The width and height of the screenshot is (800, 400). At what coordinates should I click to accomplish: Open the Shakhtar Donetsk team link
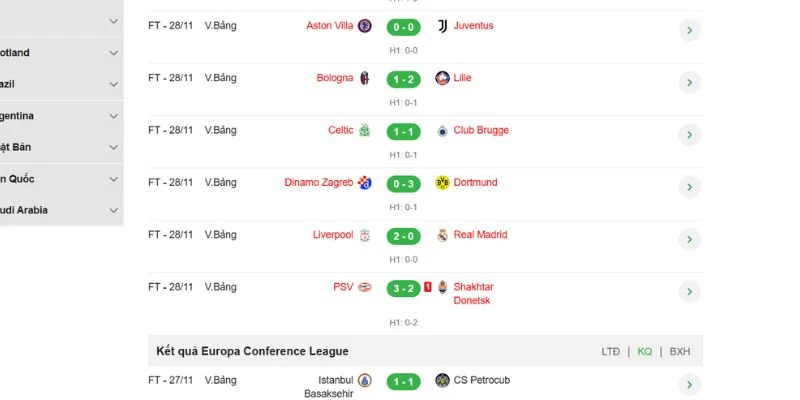[474, 293]
